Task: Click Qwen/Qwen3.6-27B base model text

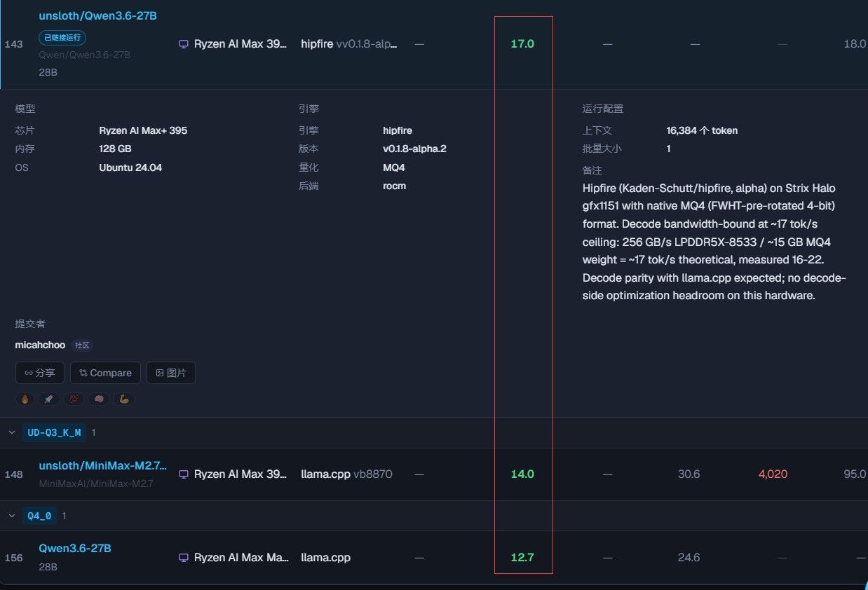Action: [x=84, y=55]
